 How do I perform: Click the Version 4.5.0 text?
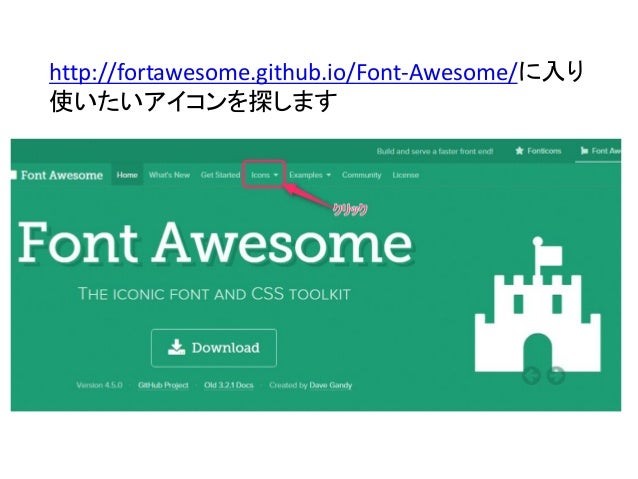(99, 385)
